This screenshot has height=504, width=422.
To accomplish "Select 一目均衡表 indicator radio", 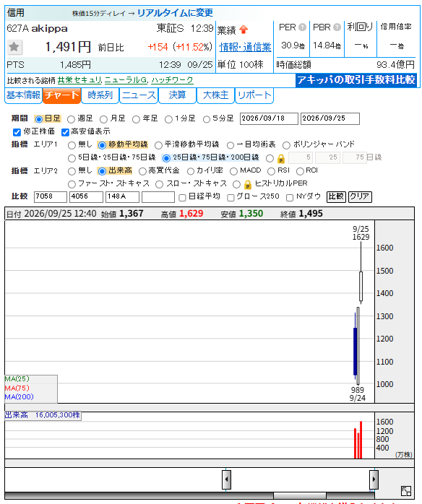I will (231, 145).
